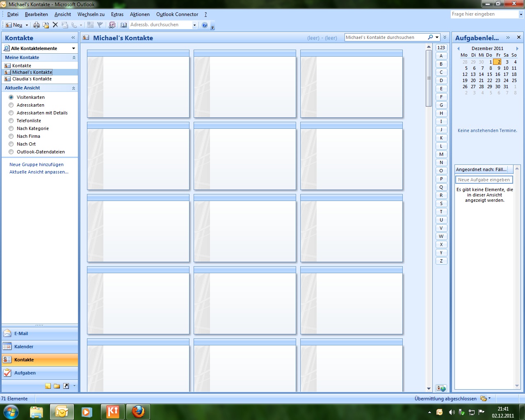Go to previous month in calendar
Screen dimensions: 525x420
click(459, 48)
